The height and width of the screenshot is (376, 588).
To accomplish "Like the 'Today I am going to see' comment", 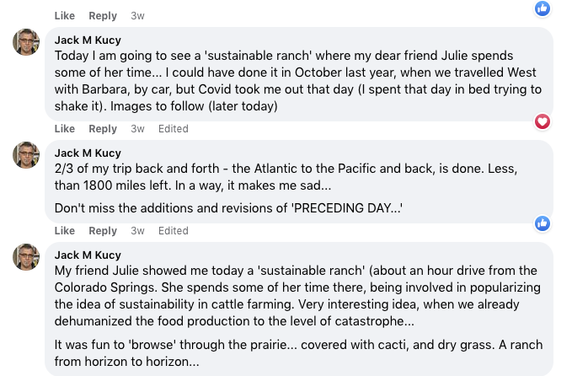I will click(x=65, y=129).
